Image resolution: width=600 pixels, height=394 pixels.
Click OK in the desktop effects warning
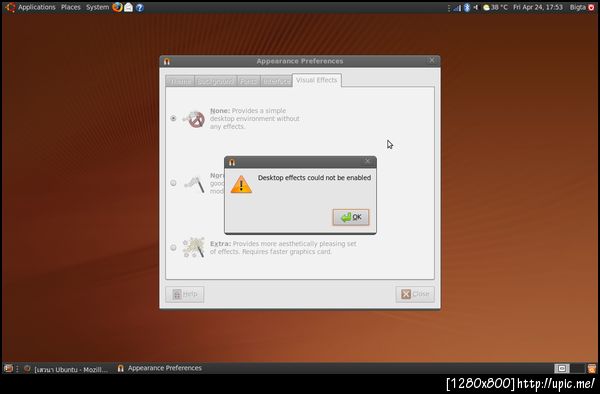351,217
